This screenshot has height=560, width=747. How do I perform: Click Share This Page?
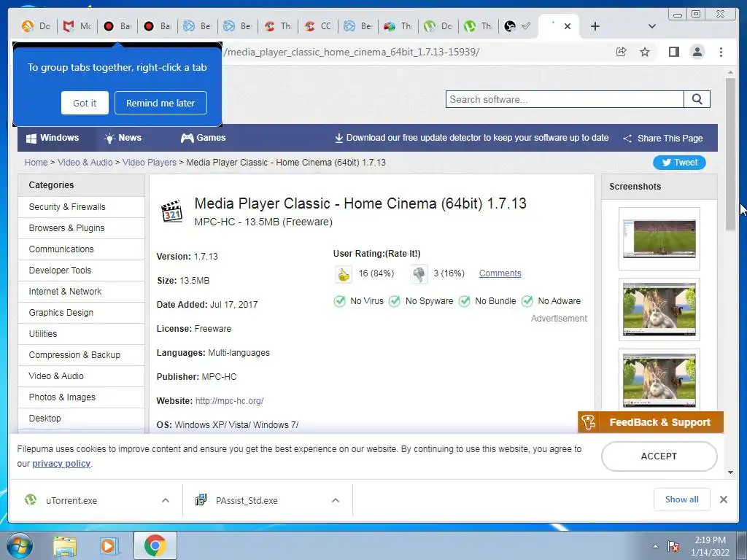[x=663, y=138]
